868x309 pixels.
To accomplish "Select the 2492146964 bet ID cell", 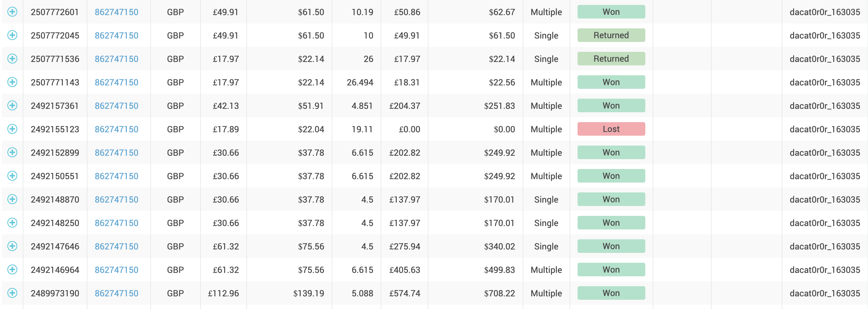I will pos(55,270).
